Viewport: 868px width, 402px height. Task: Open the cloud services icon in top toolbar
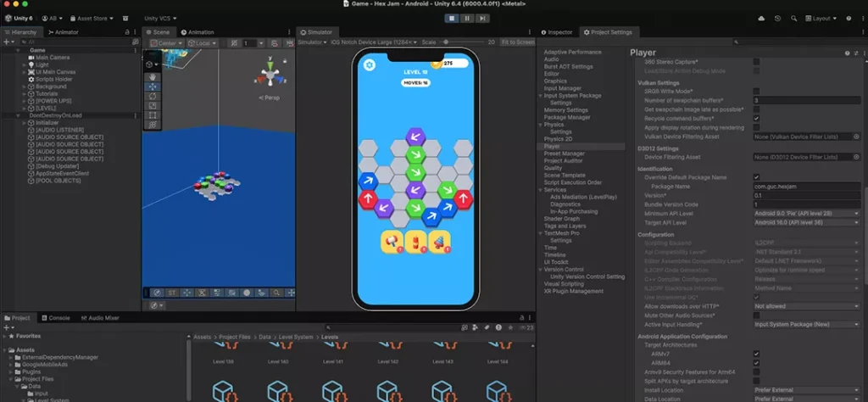[761, 19]
